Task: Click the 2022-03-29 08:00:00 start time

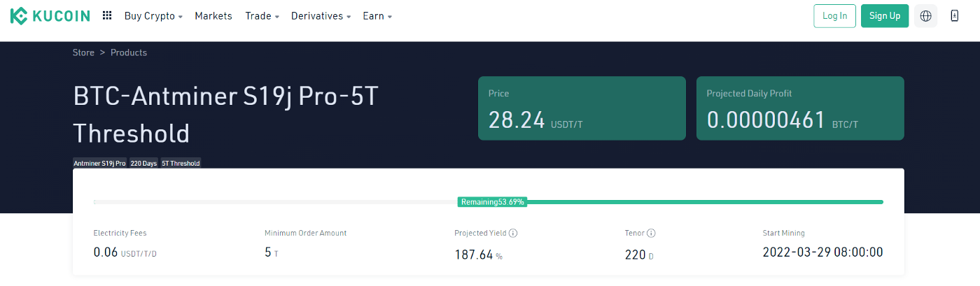Action: (823, 252)
